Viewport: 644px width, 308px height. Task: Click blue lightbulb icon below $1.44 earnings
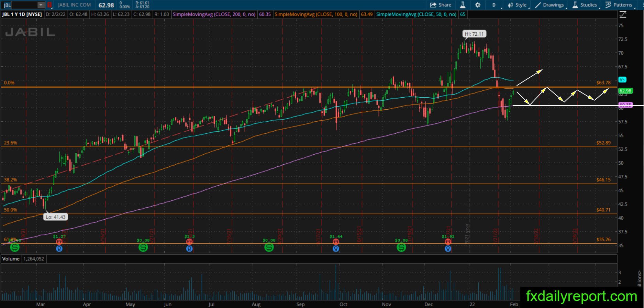tap(336, 248)
